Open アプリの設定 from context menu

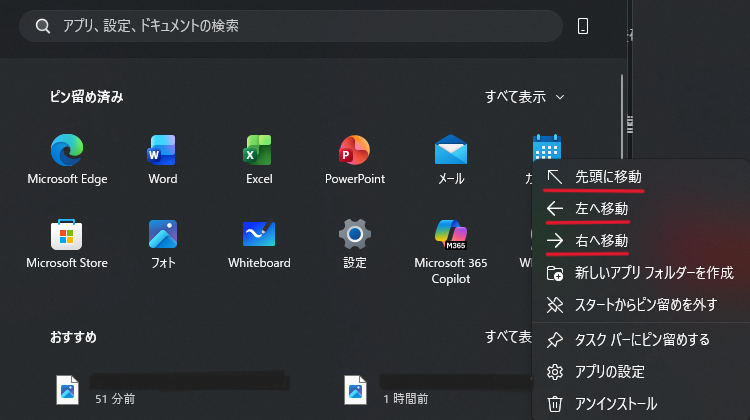[x=641, y=372]
